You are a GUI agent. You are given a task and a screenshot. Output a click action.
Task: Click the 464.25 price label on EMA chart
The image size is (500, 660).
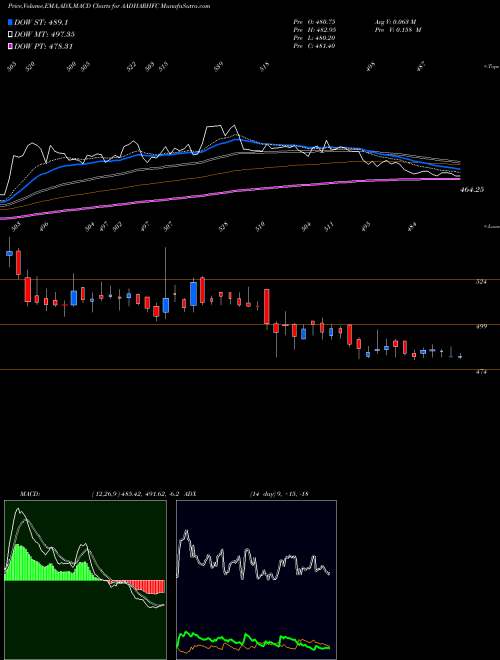click(472, 190)
